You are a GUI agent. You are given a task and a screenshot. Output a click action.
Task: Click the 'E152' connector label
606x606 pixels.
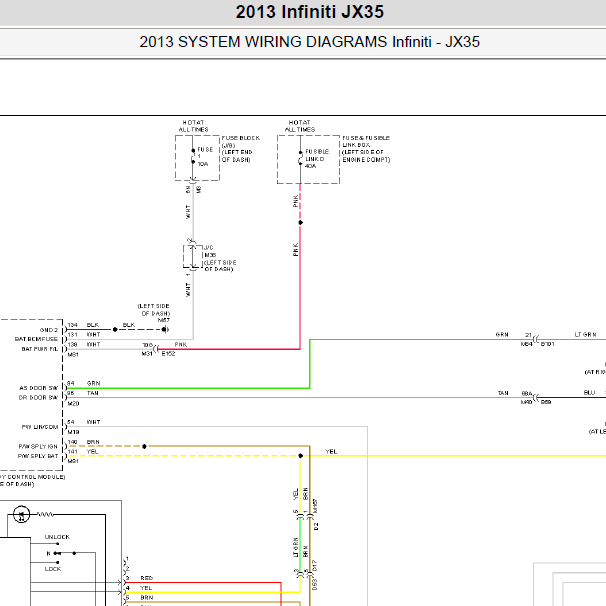[168, 354]
